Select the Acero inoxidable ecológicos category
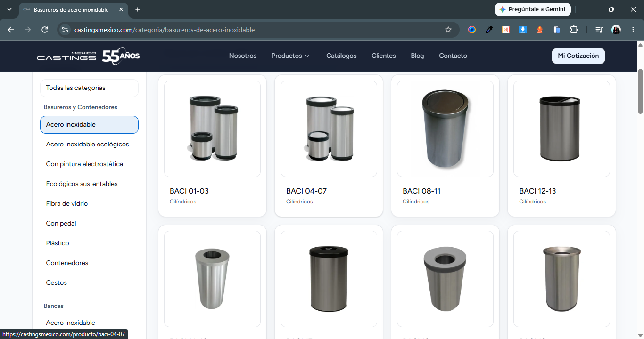Screen dimensions: 644x339 click(89, 145)
